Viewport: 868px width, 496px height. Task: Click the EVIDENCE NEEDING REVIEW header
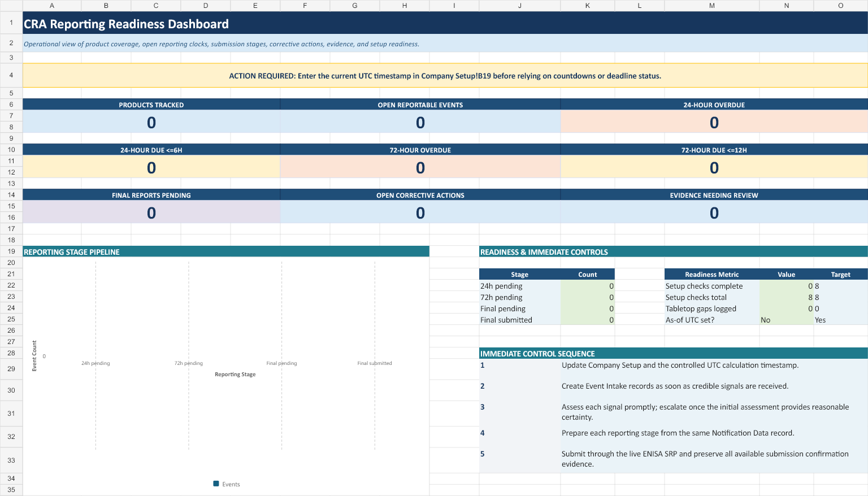click(x=714, y=195)
